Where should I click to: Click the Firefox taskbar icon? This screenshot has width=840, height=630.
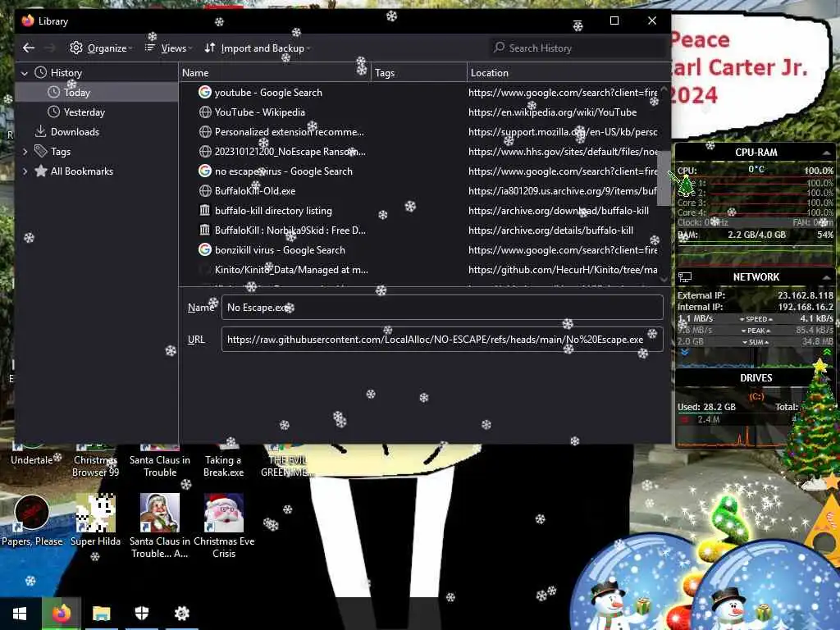[61, 614]
